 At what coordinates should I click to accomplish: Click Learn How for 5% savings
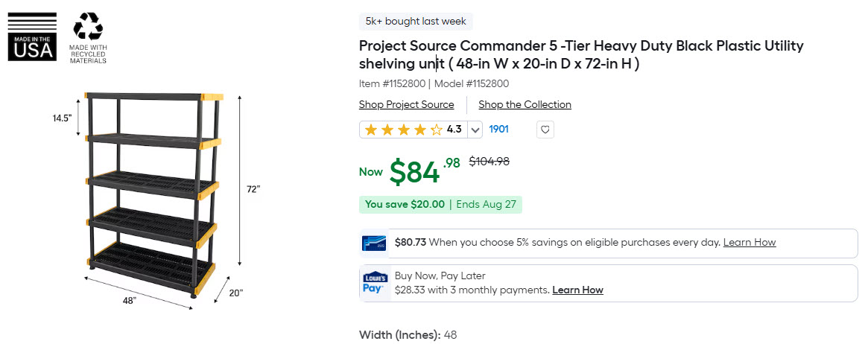[750, 242]
